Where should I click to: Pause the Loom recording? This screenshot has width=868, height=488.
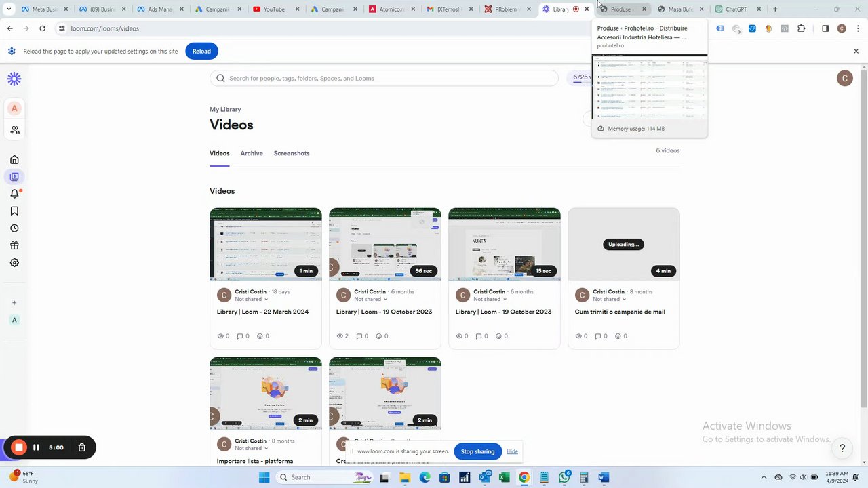tap(36, 447)
